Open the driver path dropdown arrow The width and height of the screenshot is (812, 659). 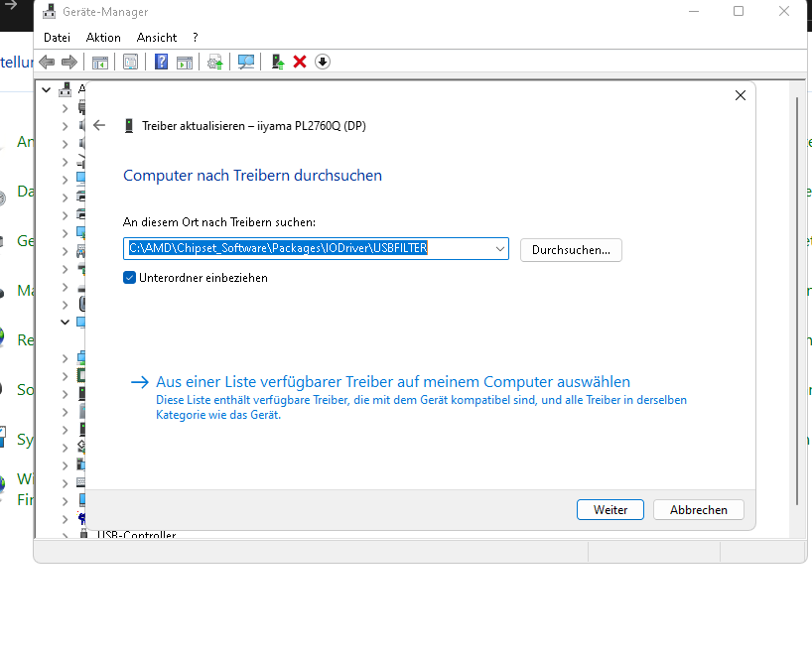point(499,249)
